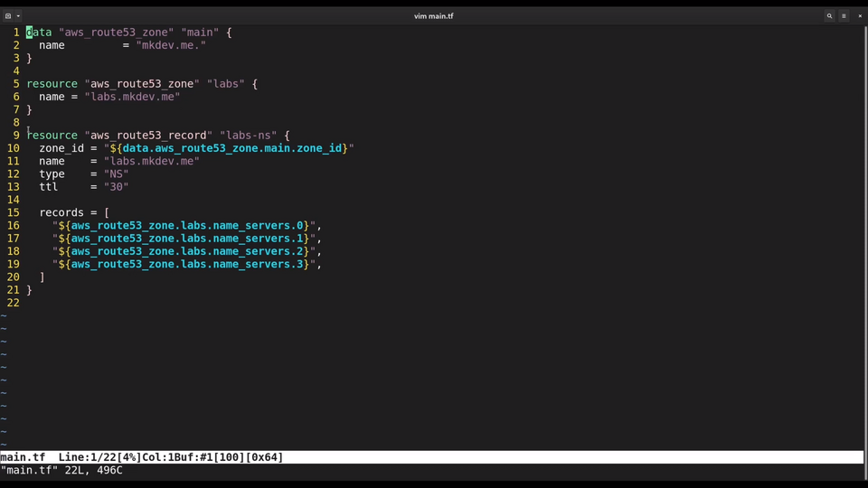This screenshot has width=868, height=488.
Task: Click "aws_route53_record" string on line 9
Action: (148, 135)
